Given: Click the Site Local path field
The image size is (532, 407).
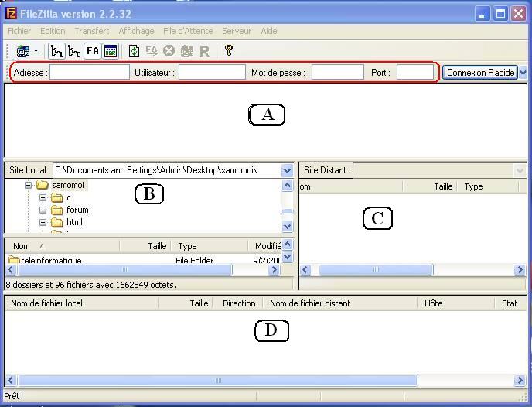Looking at the screenshot, I should click(167, 170).
